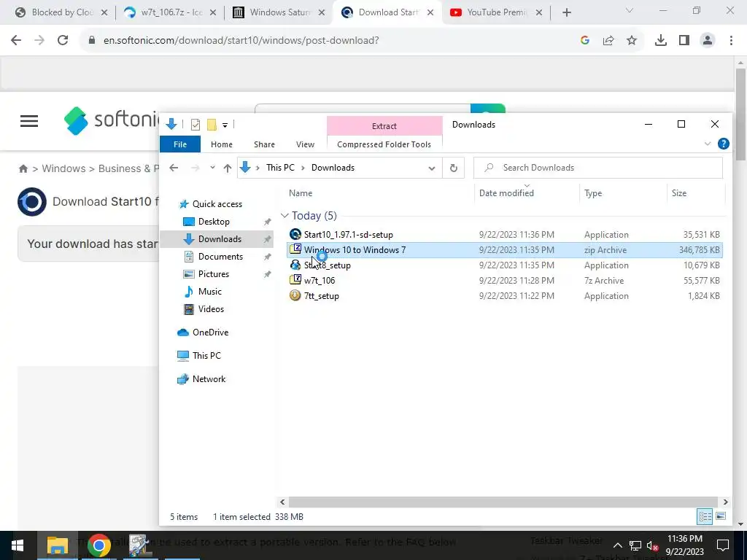Switch to the Home ribbon tab
The height and width of the screenshot is (560, 747).
222,144
